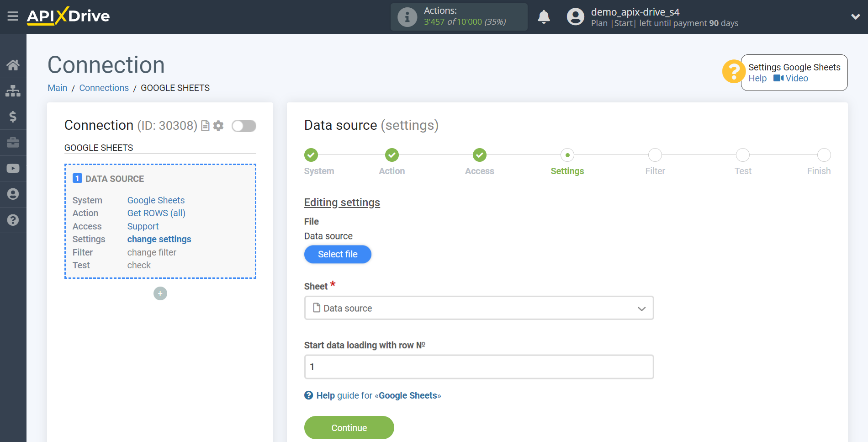Open Help guide for Google Sheets

click(x=373, y=395)
